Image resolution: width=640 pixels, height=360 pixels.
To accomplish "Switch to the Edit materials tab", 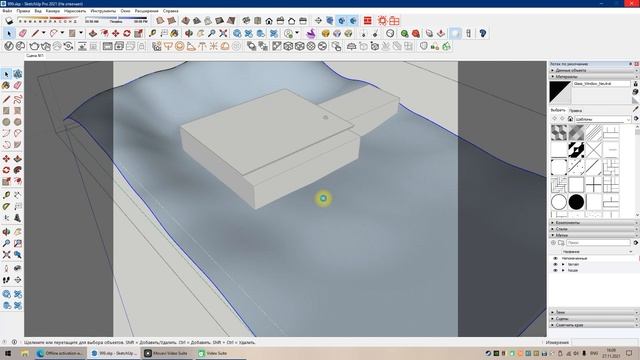I will click(576, 110).
